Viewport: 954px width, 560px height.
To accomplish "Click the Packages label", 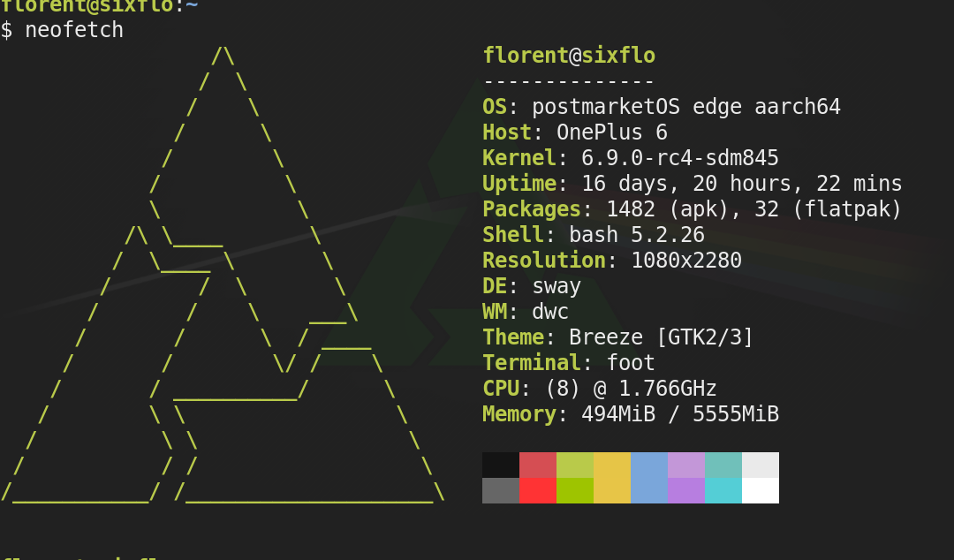I will point(532,209).
